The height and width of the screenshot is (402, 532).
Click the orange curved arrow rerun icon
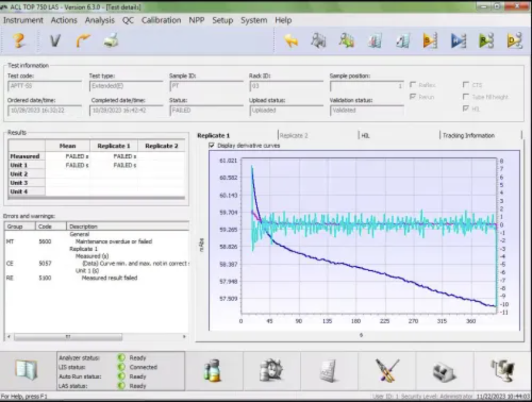coord(83,41)
